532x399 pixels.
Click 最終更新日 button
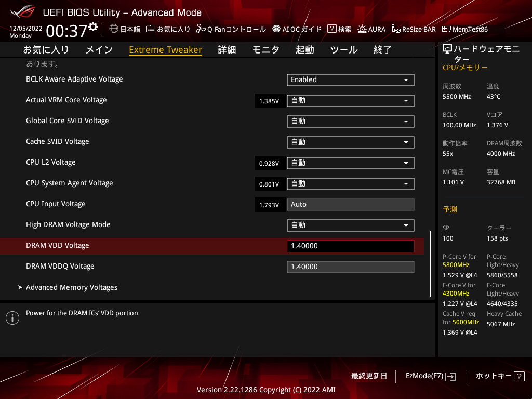click(x=369, y=376)
